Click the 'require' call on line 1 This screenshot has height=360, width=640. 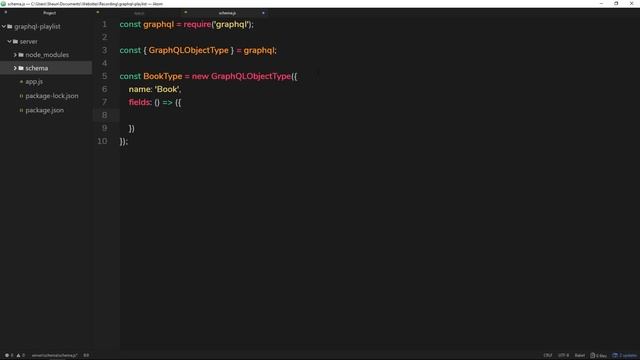(x=197, y=24)
